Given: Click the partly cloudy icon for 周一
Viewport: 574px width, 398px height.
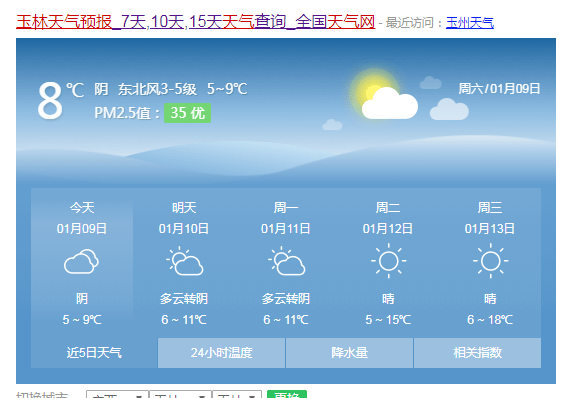Looking at the screenshot, I should [x=286, y=261].
